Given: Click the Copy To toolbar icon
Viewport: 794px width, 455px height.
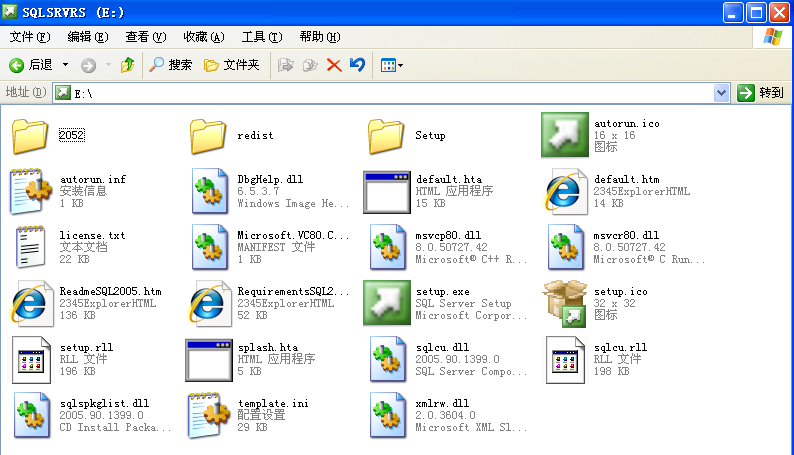Looking at the screenshot, I should coord(310,65).
